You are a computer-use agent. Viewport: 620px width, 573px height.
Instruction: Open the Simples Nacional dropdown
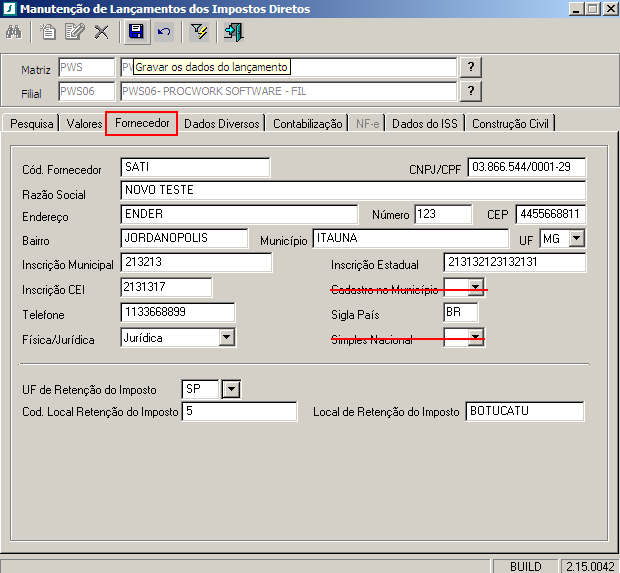477,338
